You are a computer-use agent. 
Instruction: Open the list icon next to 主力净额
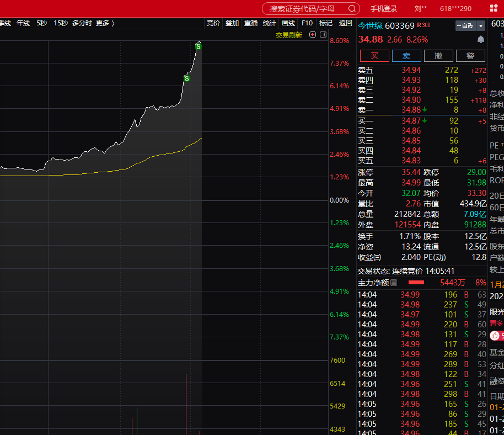(394, 283)
